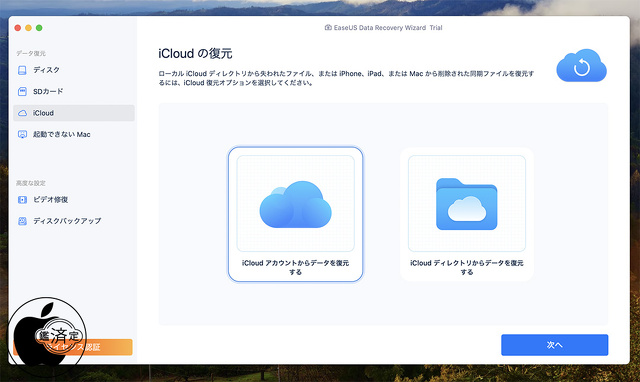Image resolution: width=640 pixels, height=382 pixels.
Task: Select the iCloud sidebar item
Action: tap(73, 113)
